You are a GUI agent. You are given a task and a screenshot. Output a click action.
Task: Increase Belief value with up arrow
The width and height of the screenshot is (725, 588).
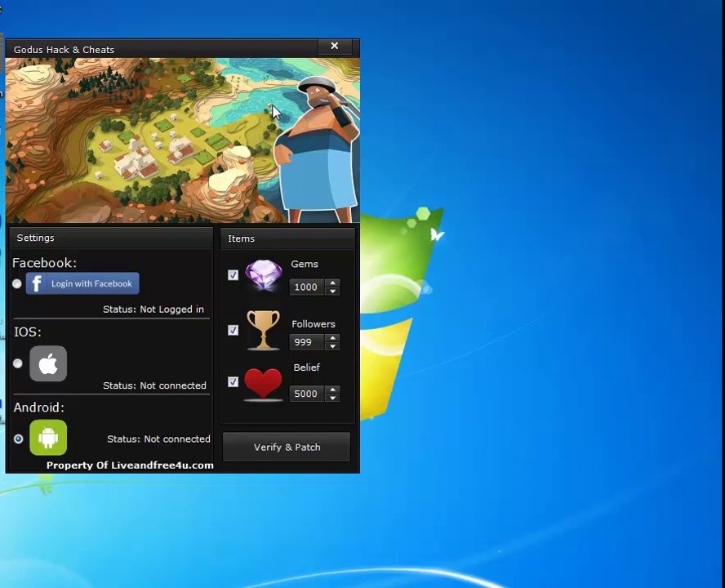[x=333, y=390]
